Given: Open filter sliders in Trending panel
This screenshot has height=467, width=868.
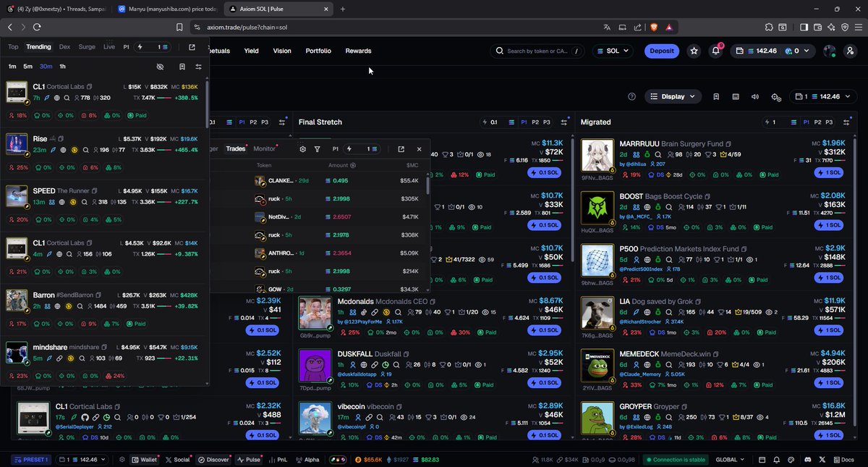Looking at the screenshot, I should 198,67.
